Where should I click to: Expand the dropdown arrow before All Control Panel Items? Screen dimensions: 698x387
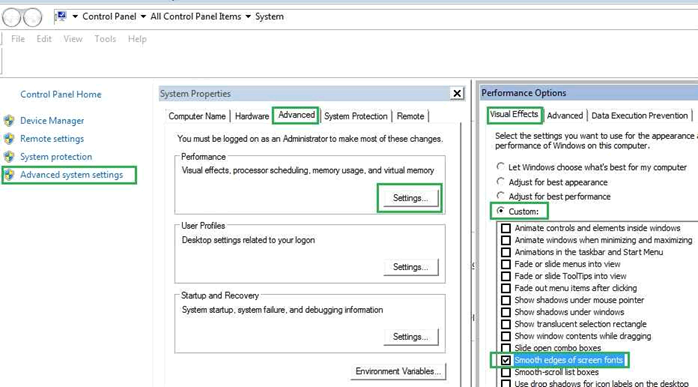point(143,16)
